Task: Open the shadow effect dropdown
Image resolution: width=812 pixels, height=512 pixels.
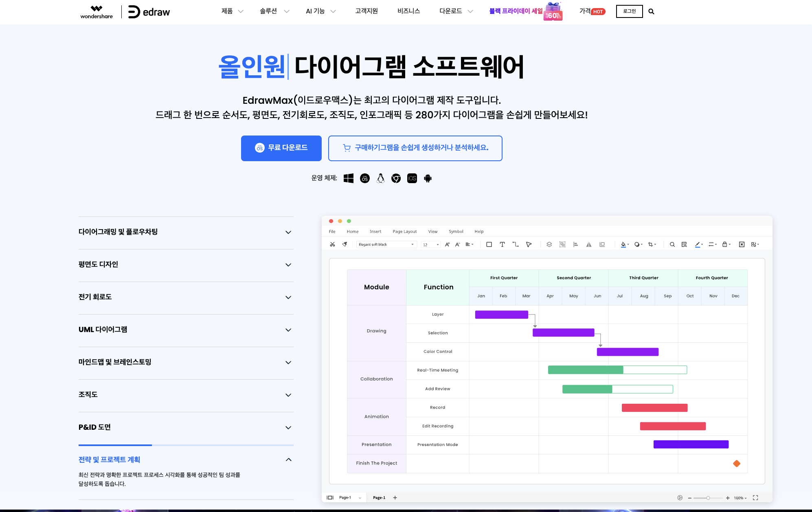Action: click(x=638, y=245)
